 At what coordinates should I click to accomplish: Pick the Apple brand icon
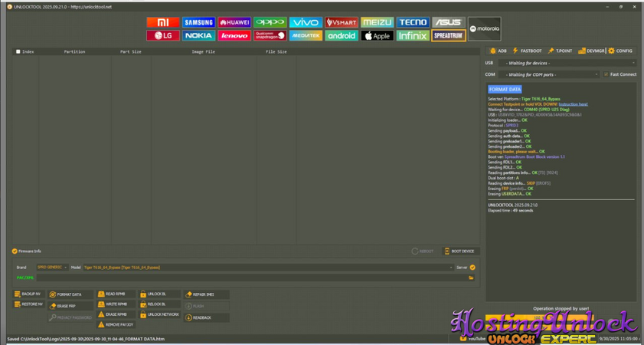[x=377, y=35]
